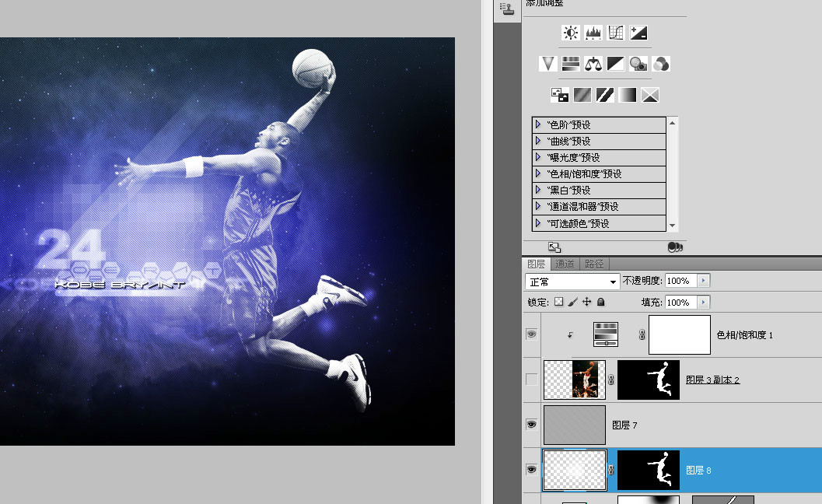Select the white mask of 色相/饱和度 1

click(x=680, y=334)
